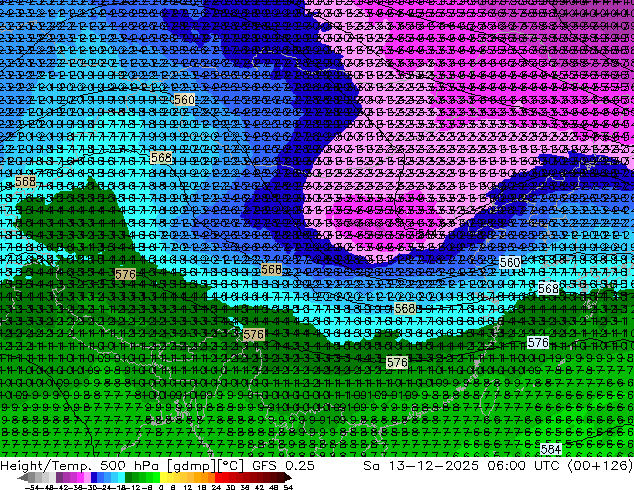This screenshot has width=634, height=490.
Task: Click the beige-background 560 contour label
Action: pyautogui.click(x=184, y=99)
